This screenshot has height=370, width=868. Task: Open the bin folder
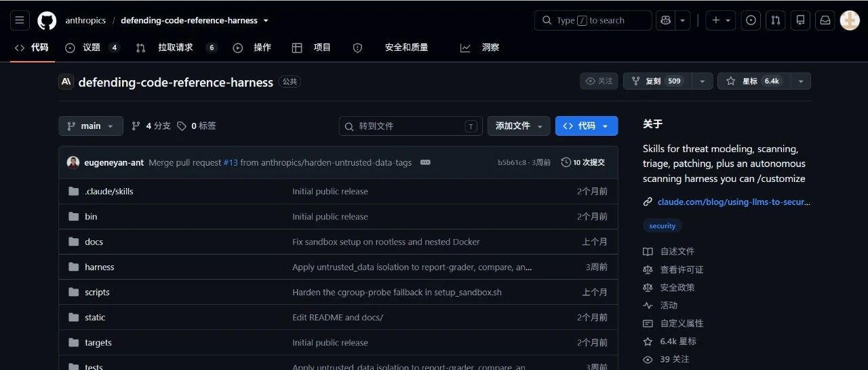coord(91,217)
